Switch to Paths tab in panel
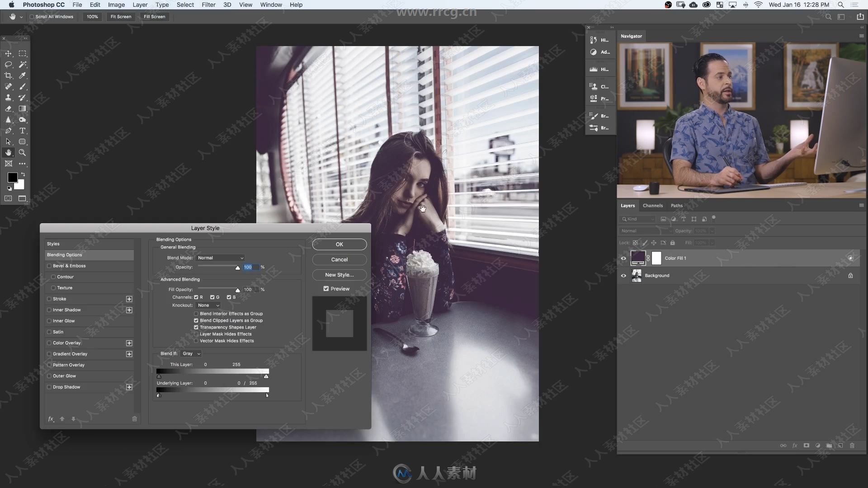This screenshot has height=488, width=868. tap(676, 205)
